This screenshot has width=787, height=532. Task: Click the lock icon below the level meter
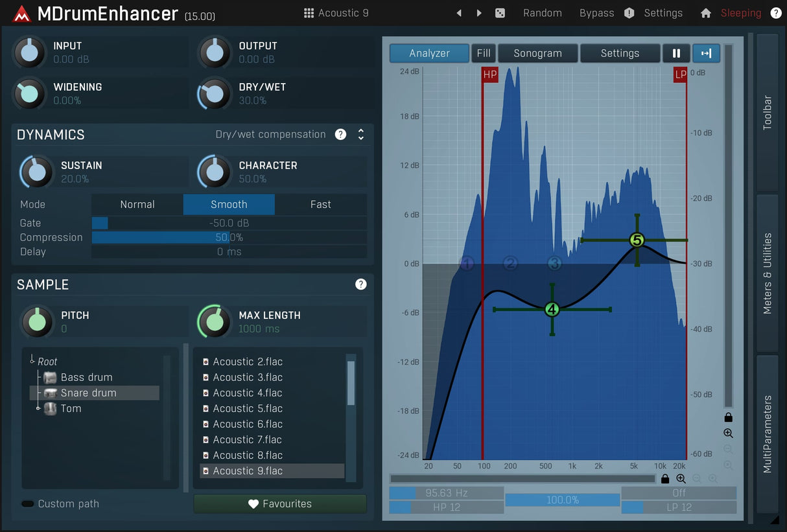click(x=728, y=417)
